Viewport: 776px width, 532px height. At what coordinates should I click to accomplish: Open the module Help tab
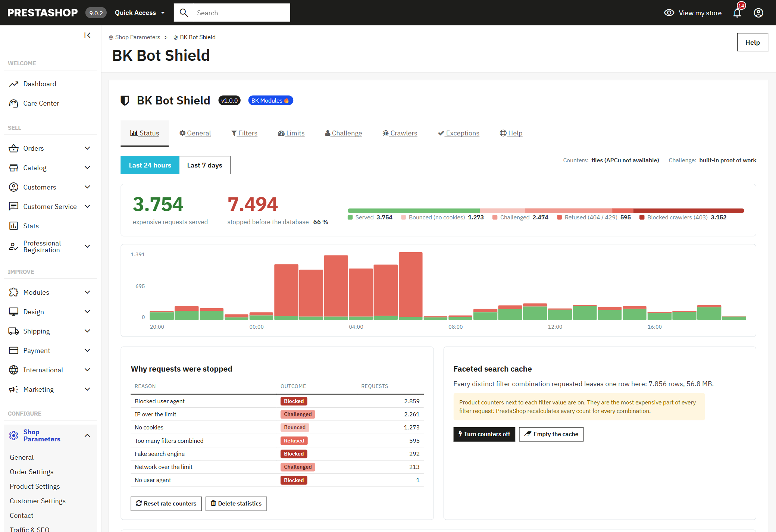click(511, 133)
